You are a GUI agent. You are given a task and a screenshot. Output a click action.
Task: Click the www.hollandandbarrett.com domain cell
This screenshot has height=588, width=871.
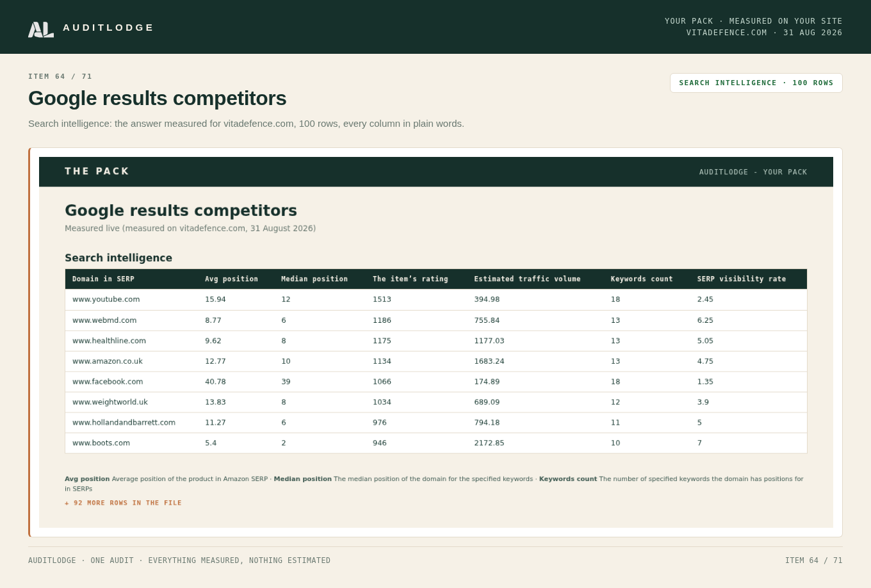click(124, 423)
